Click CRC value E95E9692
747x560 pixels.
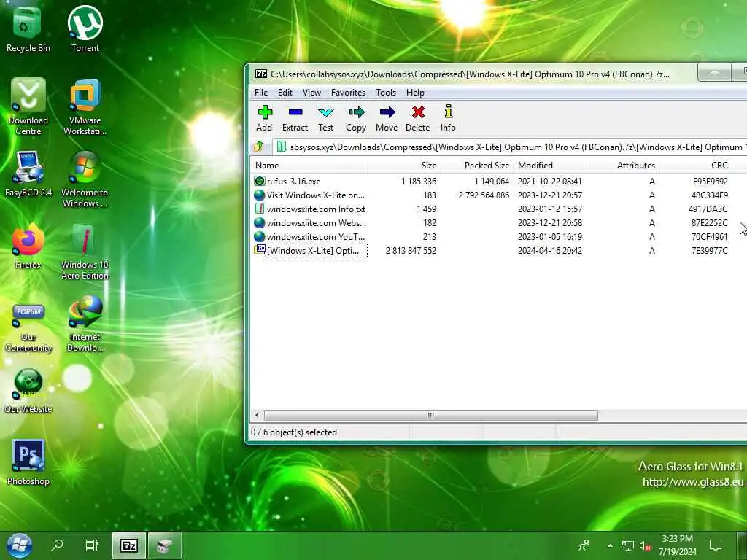pyautogui.click(x=711, y=182)
